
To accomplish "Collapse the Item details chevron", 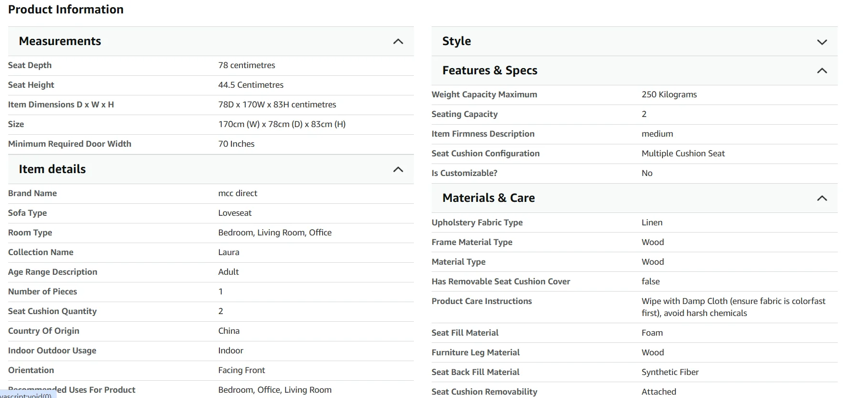I will point(398,170).
